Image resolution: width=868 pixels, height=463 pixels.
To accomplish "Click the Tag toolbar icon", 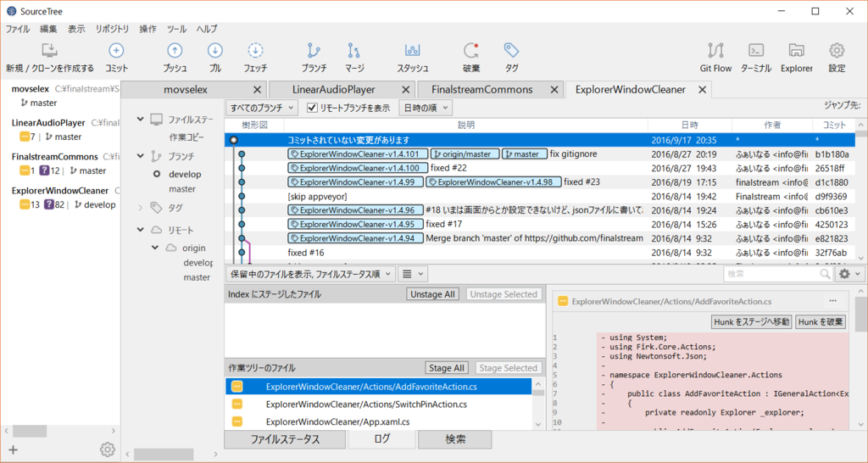I will (511, 50).
